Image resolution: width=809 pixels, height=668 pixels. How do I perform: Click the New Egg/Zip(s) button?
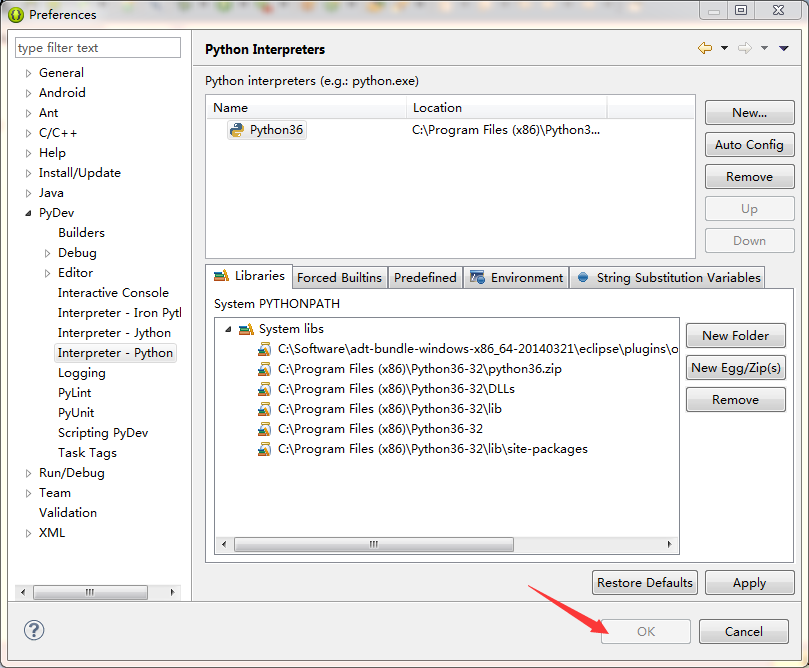tap(736, 368)
